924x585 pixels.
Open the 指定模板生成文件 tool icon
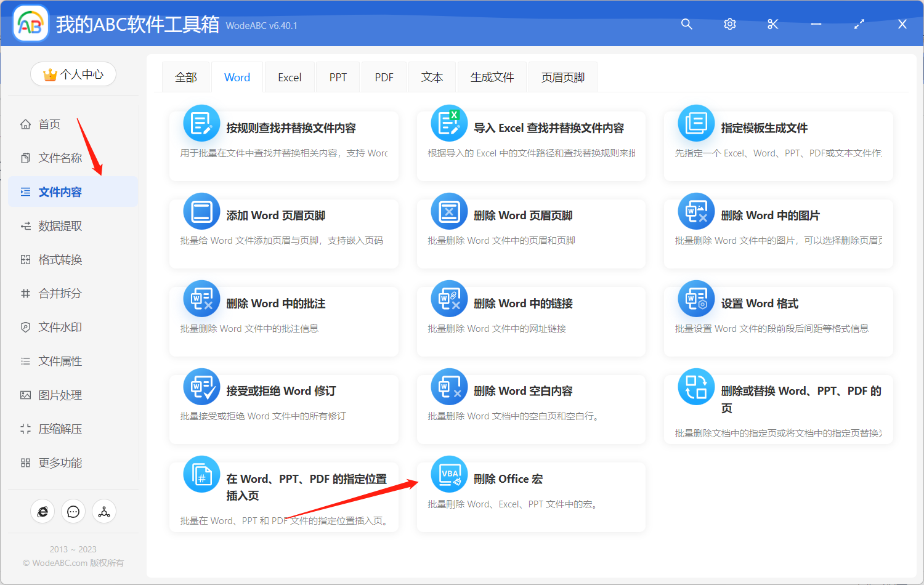[x=695, y=124]
